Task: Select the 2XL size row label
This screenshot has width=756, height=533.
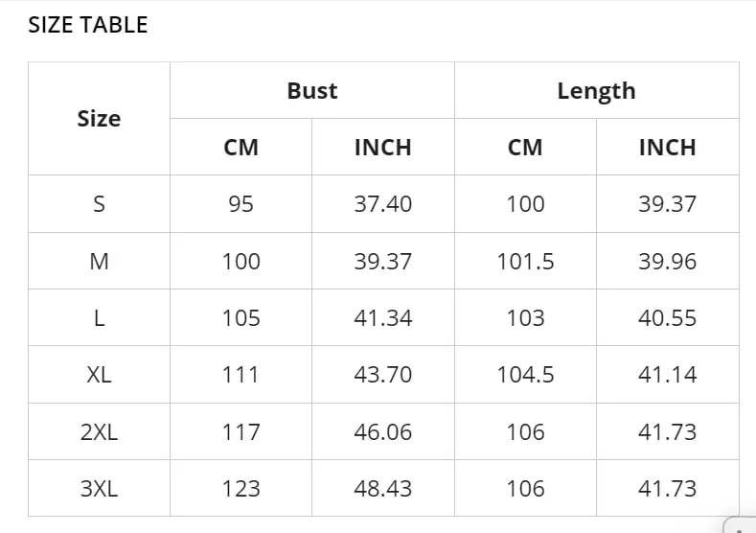Action: [x=99, y=432]
